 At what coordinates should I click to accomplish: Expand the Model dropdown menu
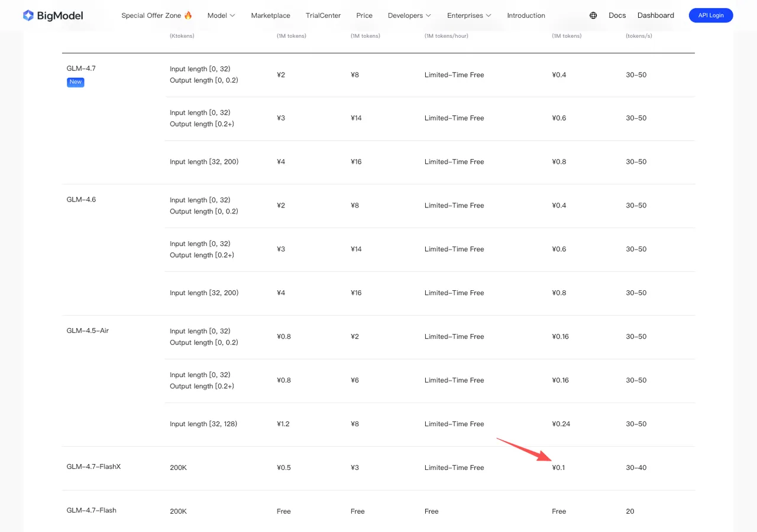click(221, 15)
